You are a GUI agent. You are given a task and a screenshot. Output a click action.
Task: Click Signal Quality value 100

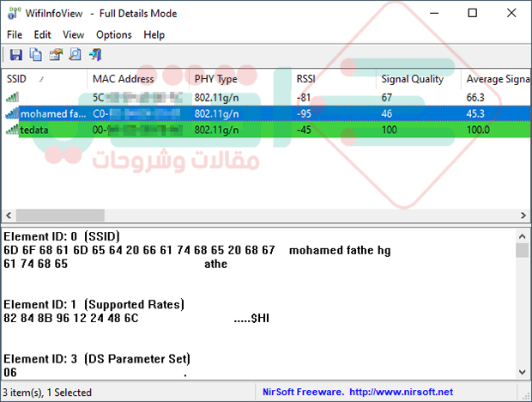coord(390,130)
